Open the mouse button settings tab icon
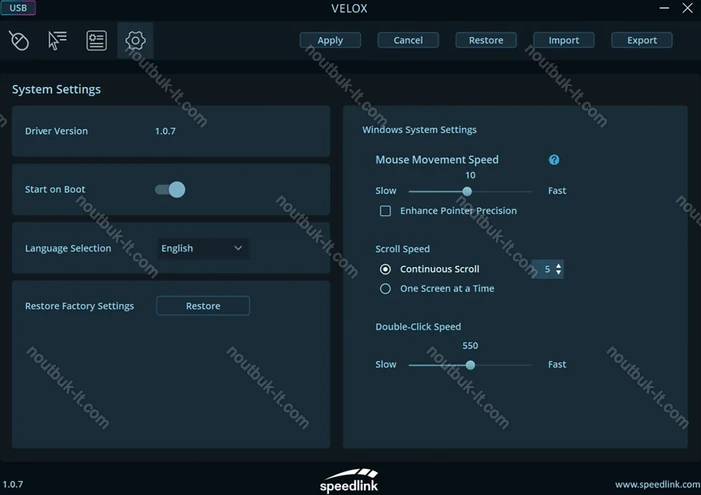This screenshot has height=495, width=701. [x=18, y=41]
